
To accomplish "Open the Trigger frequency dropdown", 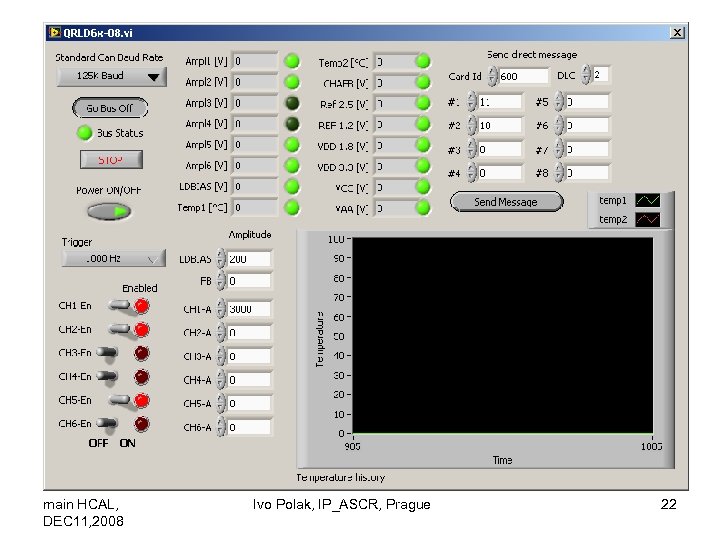I will [x=113, y=259].
